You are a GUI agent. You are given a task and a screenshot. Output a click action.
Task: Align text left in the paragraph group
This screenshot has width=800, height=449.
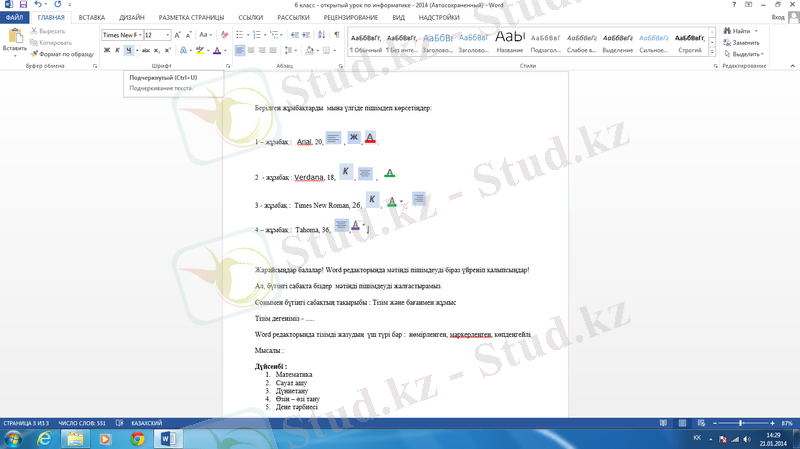coord(240,50)
